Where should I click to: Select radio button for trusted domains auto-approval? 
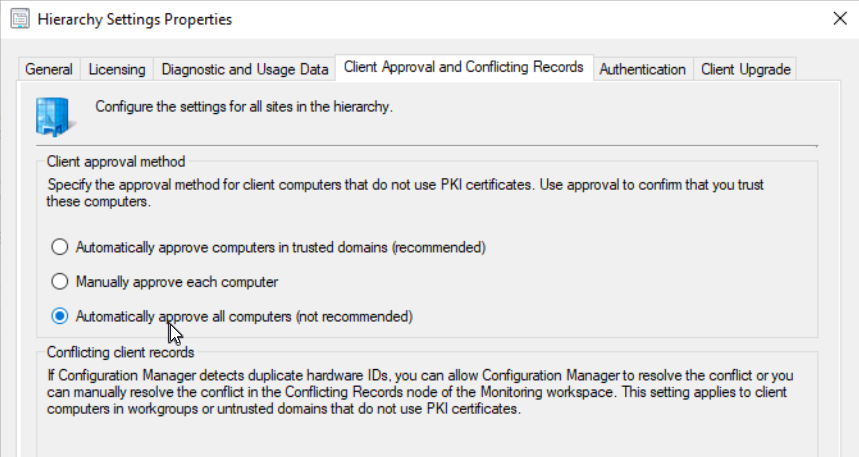pos(60,247)
